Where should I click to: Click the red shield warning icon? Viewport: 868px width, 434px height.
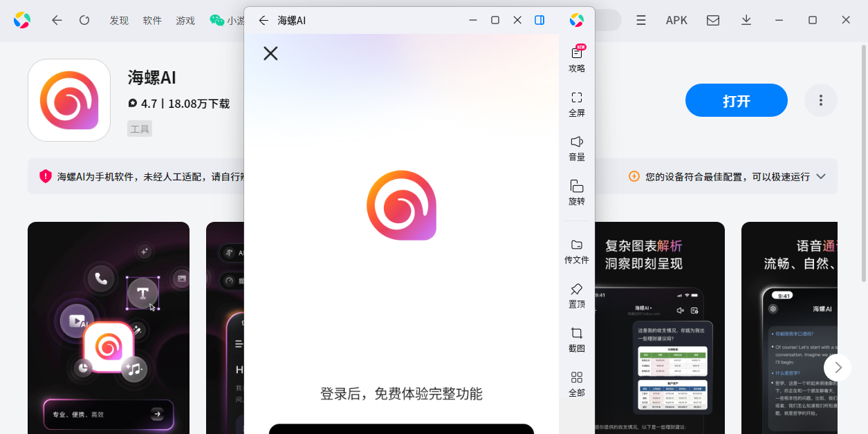pos(46,176)
